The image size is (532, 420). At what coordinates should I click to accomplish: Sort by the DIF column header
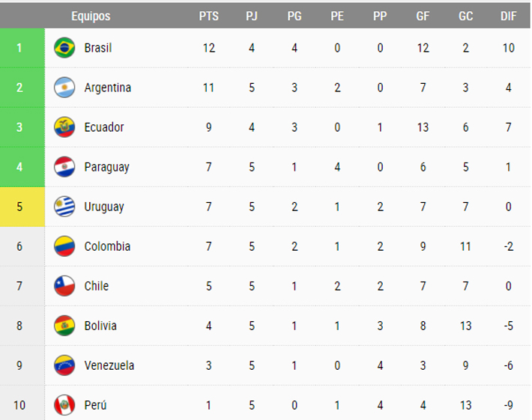coord(509,16)
